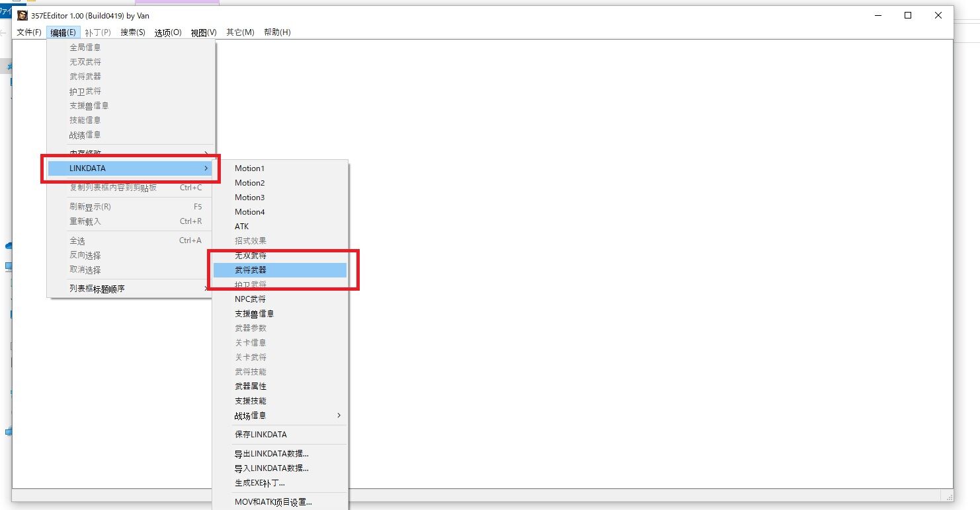This screenshot has height=510, width=980.
Task: Minimize the 357EEditor window
Action: pyautogui.click(x=878, y=15)
